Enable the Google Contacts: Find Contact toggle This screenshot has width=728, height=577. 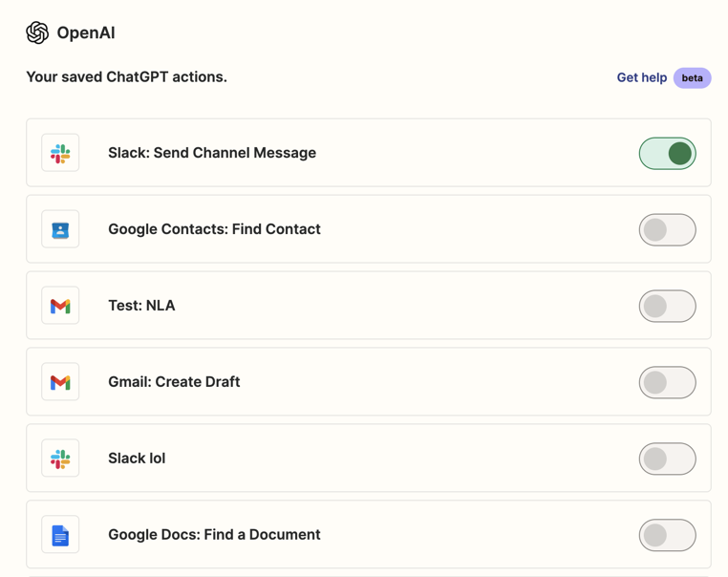click(x=667, y=229)
